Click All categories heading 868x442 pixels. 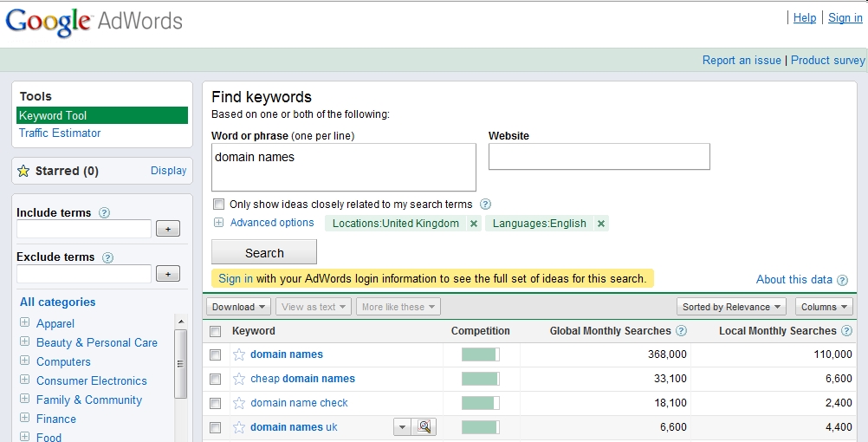click(57, 302)
